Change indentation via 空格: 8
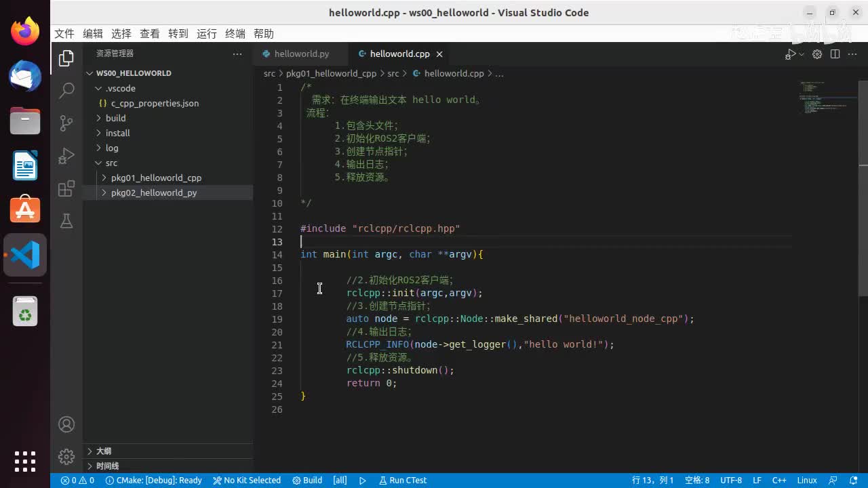This screenshot has height=488, width=868. (697, 481)
